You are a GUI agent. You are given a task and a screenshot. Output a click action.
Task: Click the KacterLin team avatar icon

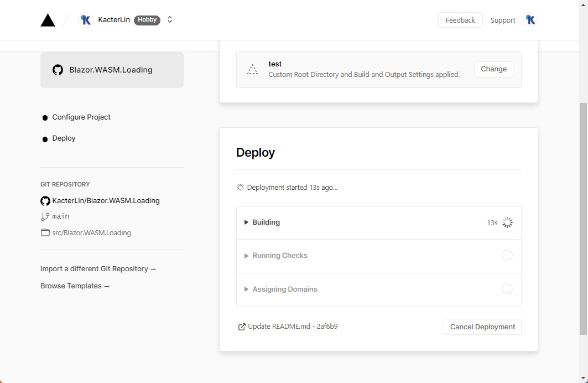86,20
